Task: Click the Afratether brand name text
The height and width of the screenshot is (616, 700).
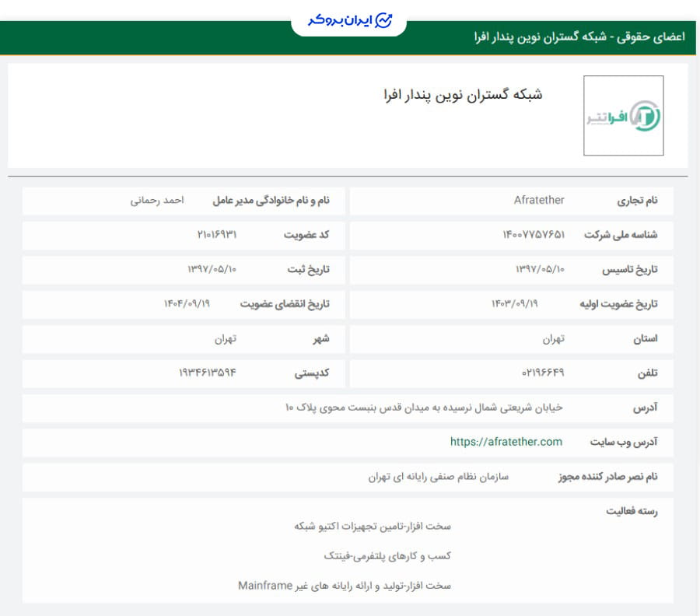Action: (539, 200)
